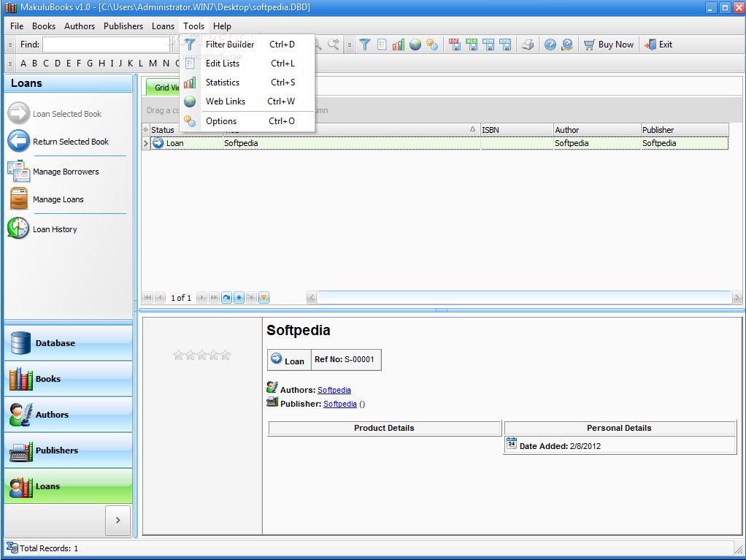Export to XLS toolbar icon
Image resolution: width=746 pixels, height=560 pixels.
[472, 45]
